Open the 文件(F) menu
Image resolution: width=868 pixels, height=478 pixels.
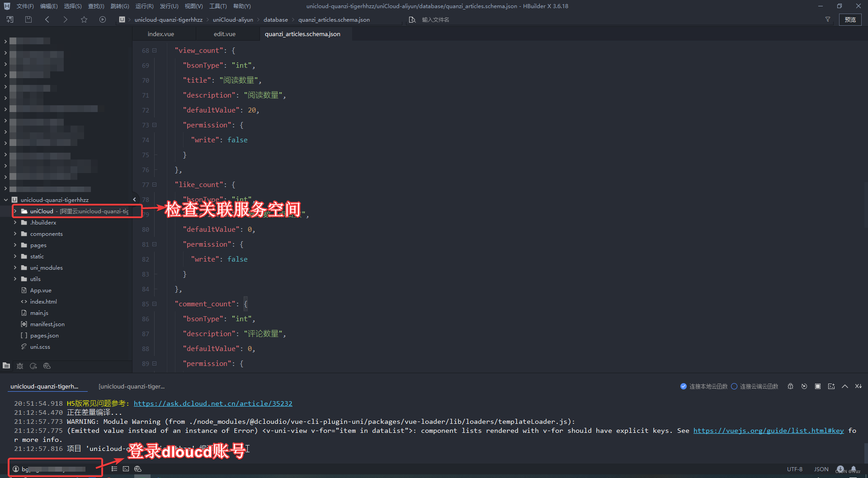pyautogui.click(x=25, y=6)
